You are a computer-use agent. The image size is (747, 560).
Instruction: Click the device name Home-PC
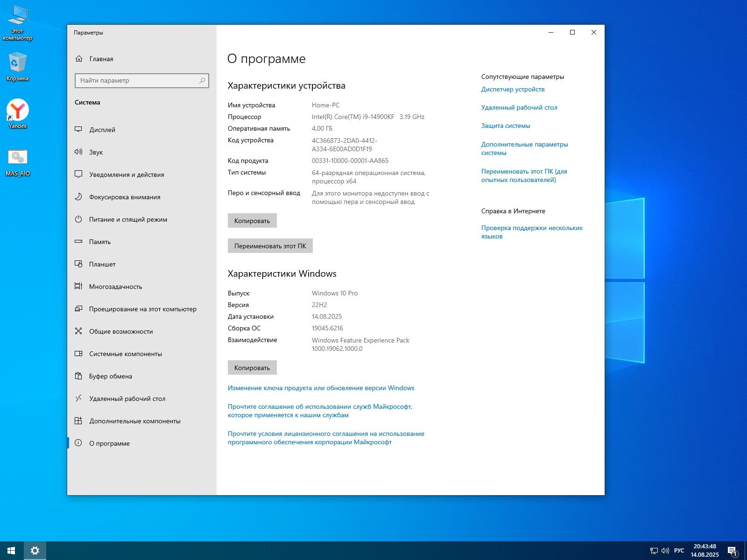(x=326, y=105)
